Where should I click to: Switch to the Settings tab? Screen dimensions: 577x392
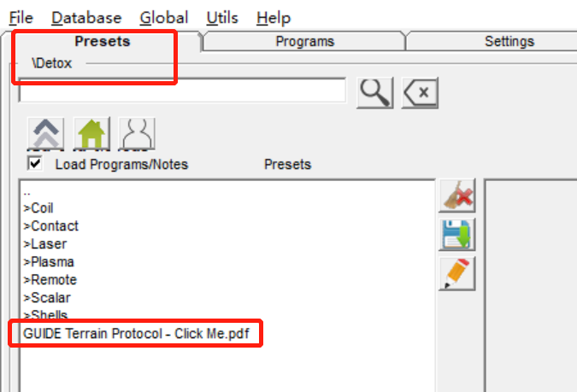509,41
